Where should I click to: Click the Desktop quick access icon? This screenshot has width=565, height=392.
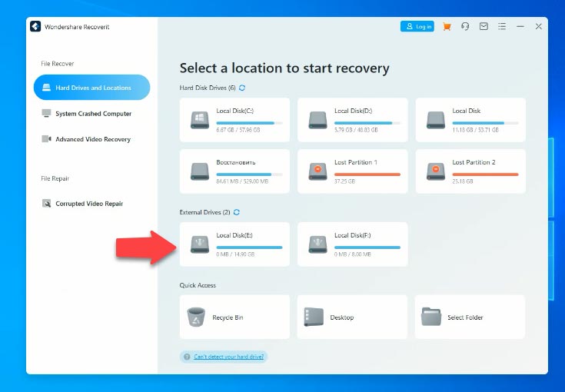click(313, 317)
